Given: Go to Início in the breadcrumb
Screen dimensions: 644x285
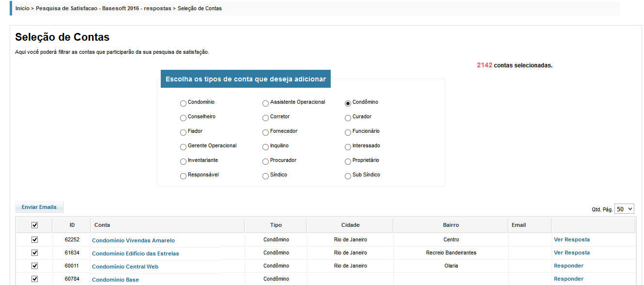Looking at the screenshot, I should [22, 8].
